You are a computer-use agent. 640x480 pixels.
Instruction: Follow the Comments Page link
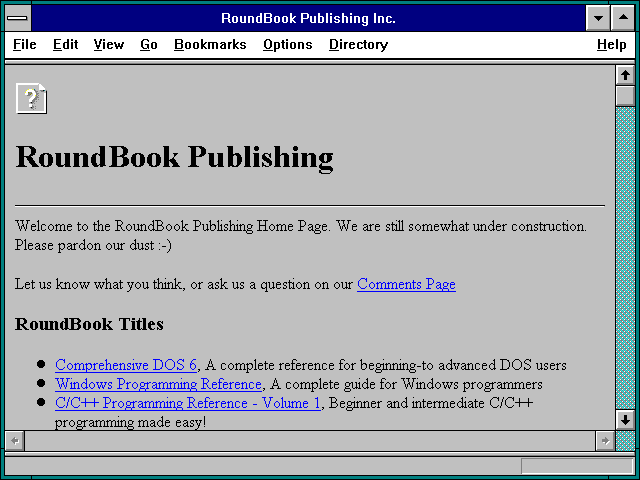(x=406, y=284)
